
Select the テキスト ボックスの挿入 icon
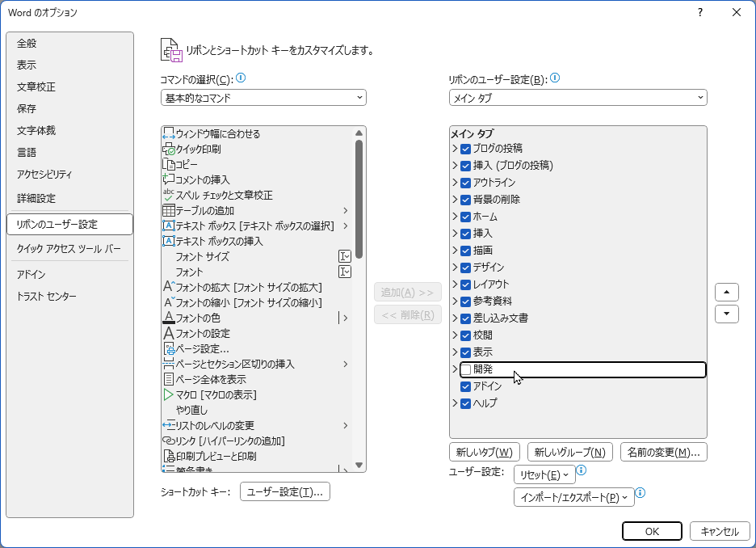tap(168, 241)
